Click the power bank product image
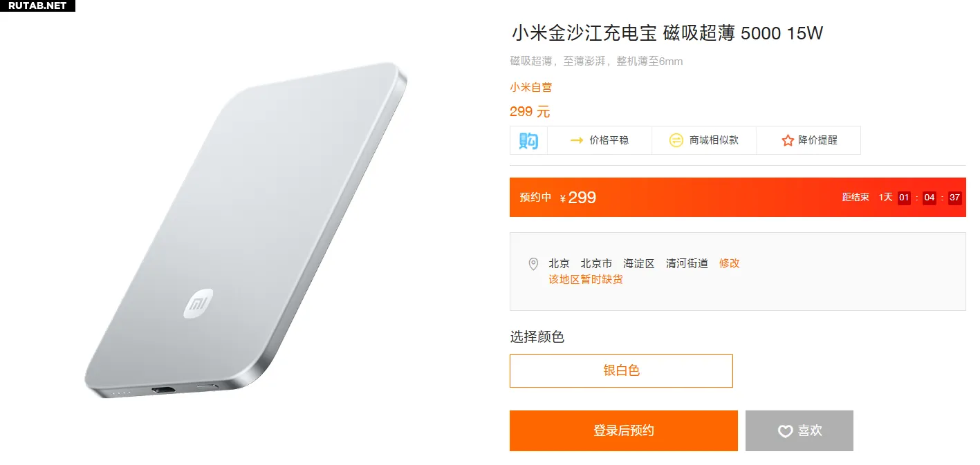The width and height of the screenshot is (980, 465). click(x=246, y=231)
